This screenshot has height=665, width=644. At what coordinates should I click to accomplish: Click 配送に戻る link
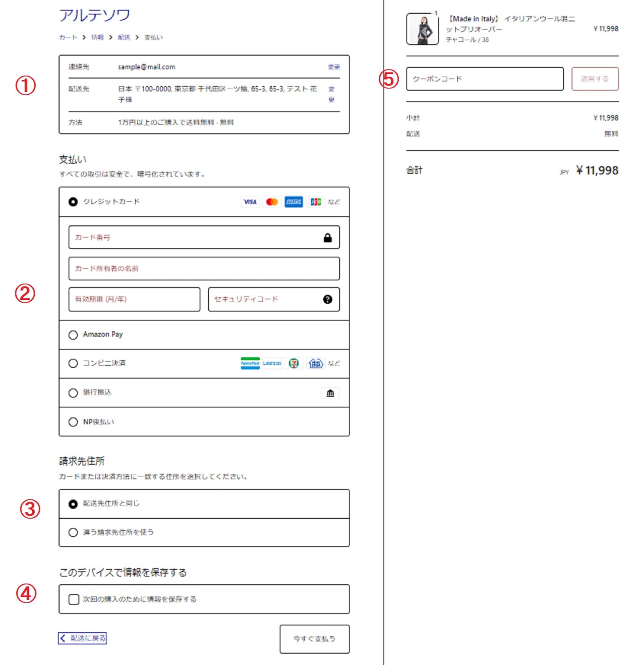coord(82,638)
